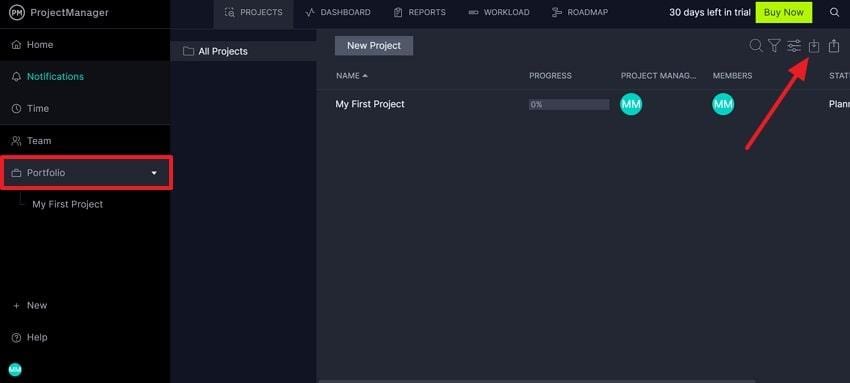Click the MEMBERS column header
This screenshot has height=383, width=850.
732,76
